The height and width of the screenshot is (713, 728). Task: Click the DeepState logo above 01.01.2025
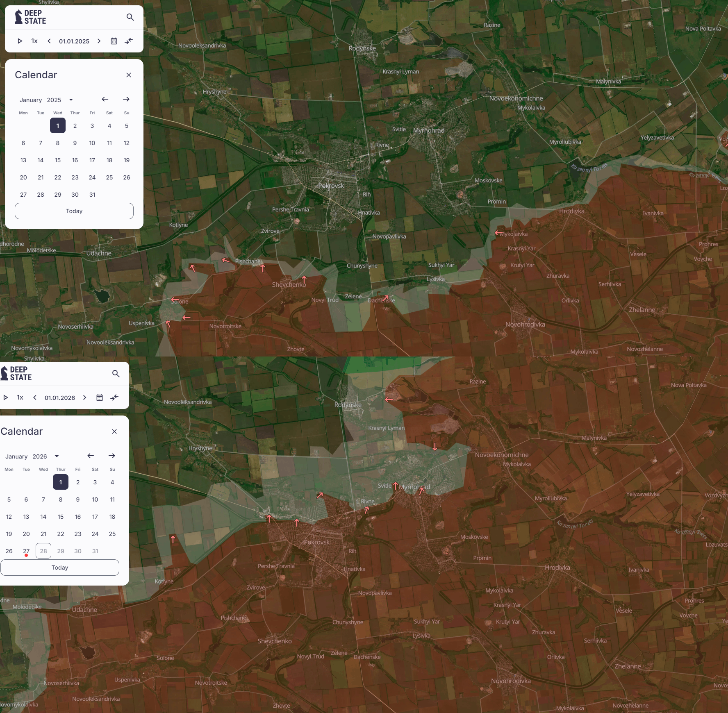(x=30, y=17)
